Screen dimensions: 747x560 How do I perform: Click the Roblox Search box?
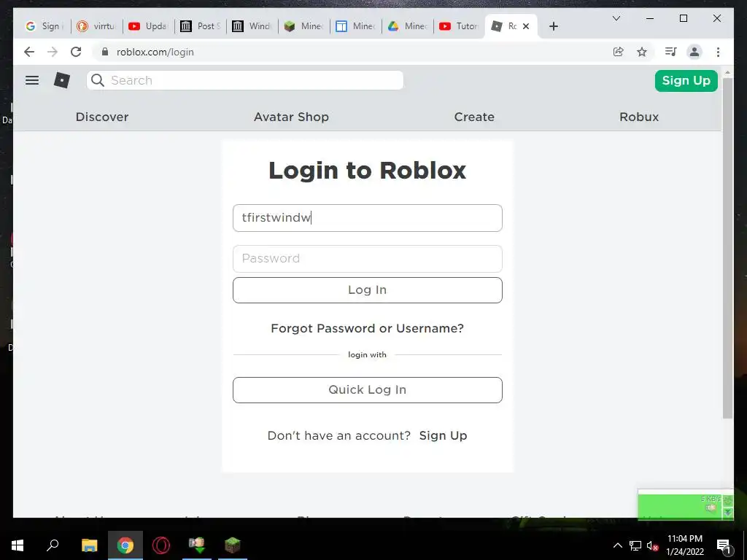pos(245,80)
